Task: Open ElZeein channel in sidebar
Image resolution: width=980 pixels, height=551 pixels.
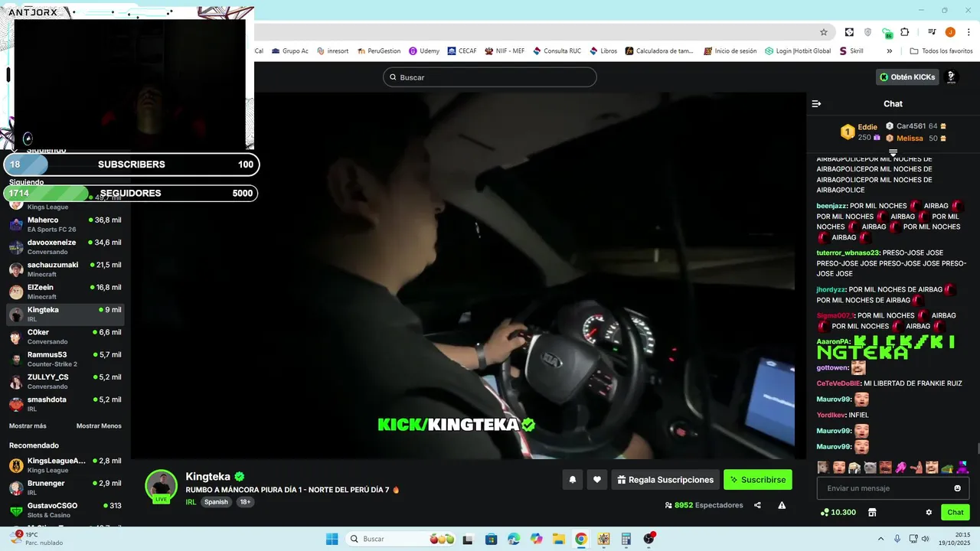Action: (65, 292)
